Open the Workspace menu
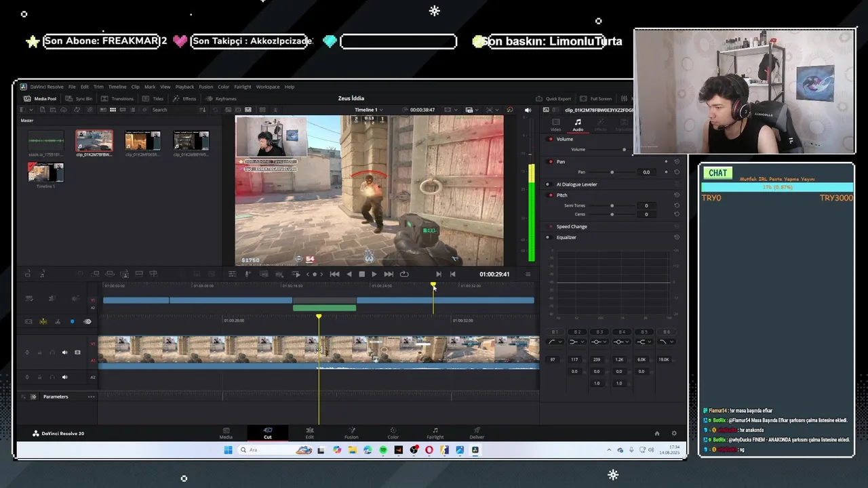Image resolution: width=868 pixels, height=488 pixels. click(x=267, y=87)
